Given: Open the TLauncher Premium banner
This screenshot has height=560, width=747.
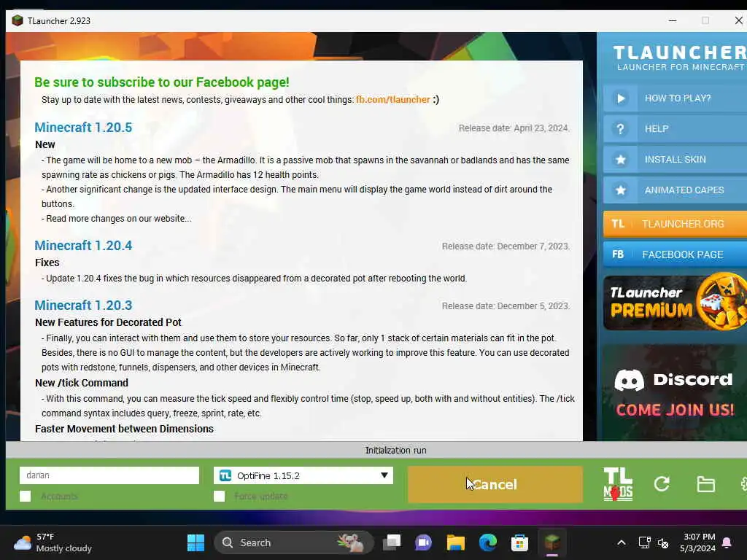Looking at the screenshot, I should [675, 303].
